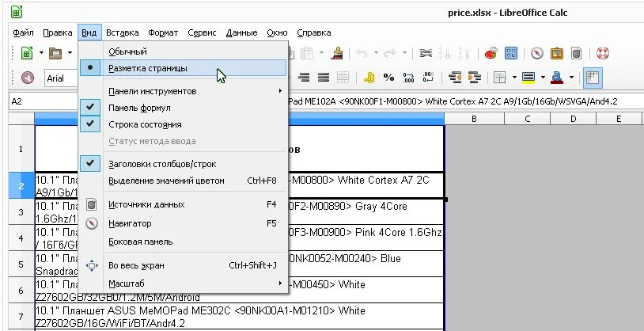
Task: Open Help with the lifebuoy icon
Action: point(603,53)
